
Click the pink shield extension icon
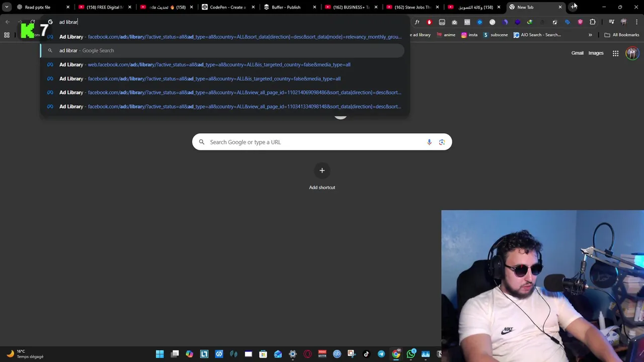(x=580, y=22)
